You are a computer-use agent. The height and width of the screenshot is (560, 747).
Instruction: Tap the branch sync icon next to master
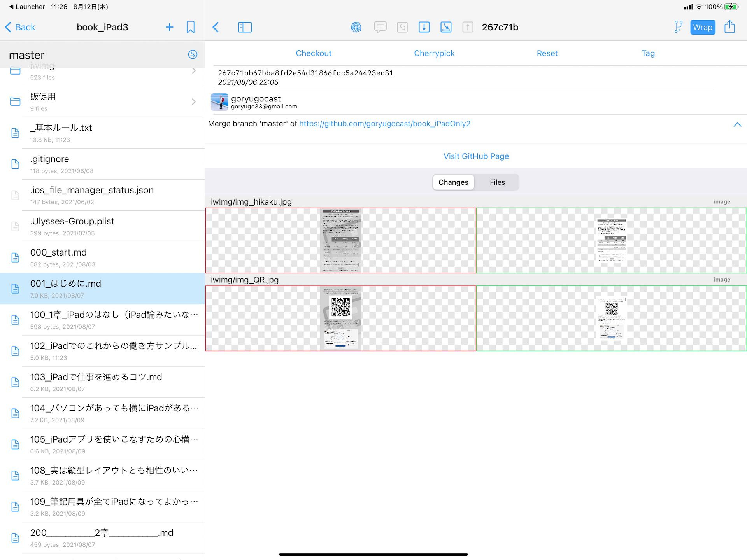[193, 54]
